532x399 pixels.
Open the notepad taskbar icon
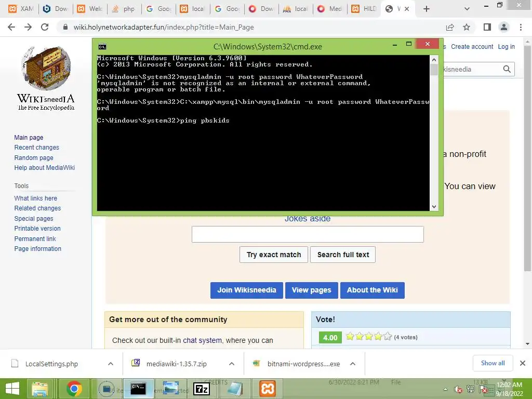click(235, 389)
